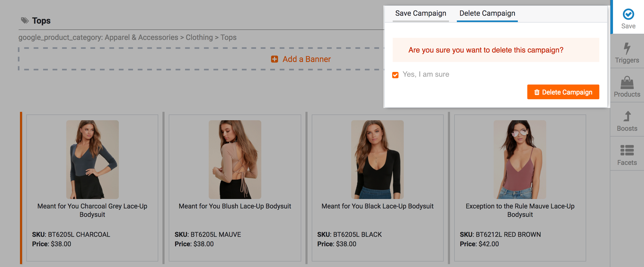The height and width of the screenshot is (267, 644).
Task: Click the trash icon on Delete Campaign button
Action: pos(537,92)
